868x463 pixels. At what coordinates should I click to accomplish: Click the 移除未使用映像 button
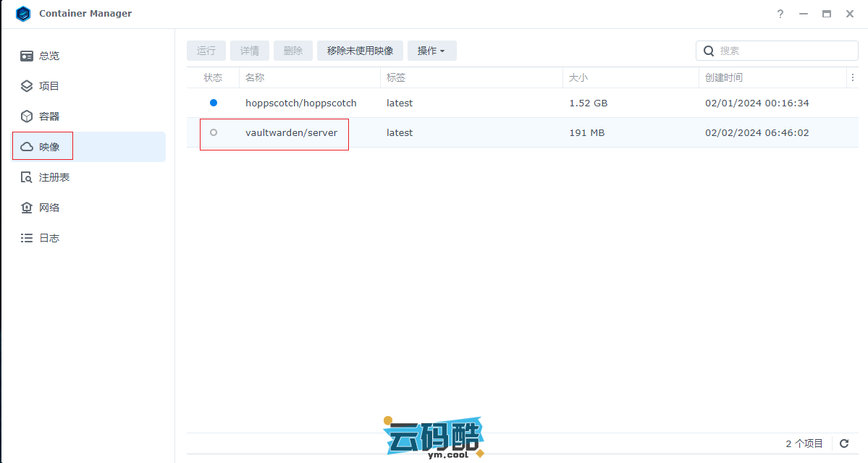click(360, 51)
